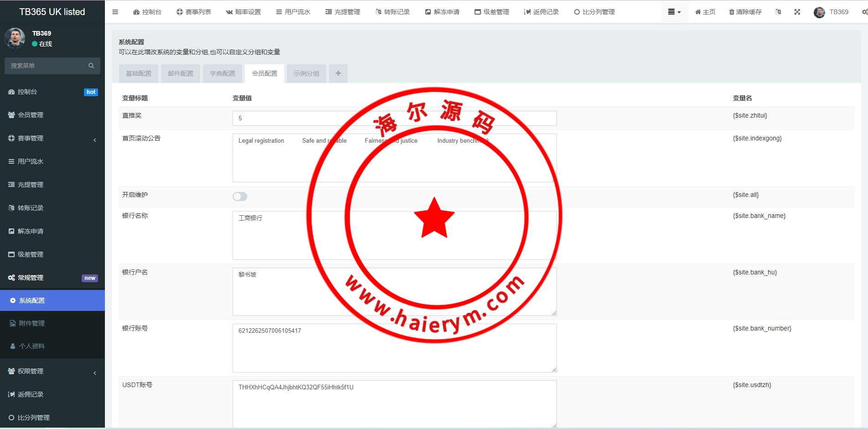Click the fullscreen expand icon in header
This screenshot has width=868, height=429.
(797, 12)
